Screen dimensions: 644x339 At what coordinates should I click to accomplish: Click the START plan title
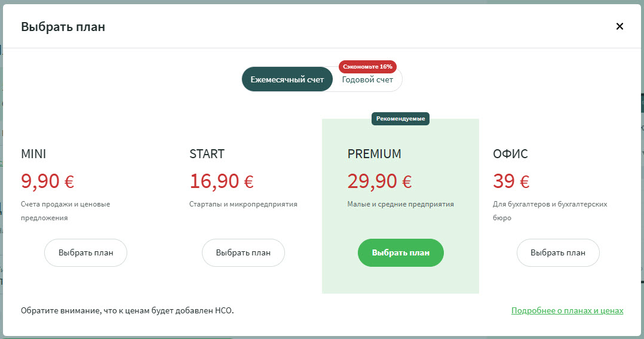click(207, 154)
